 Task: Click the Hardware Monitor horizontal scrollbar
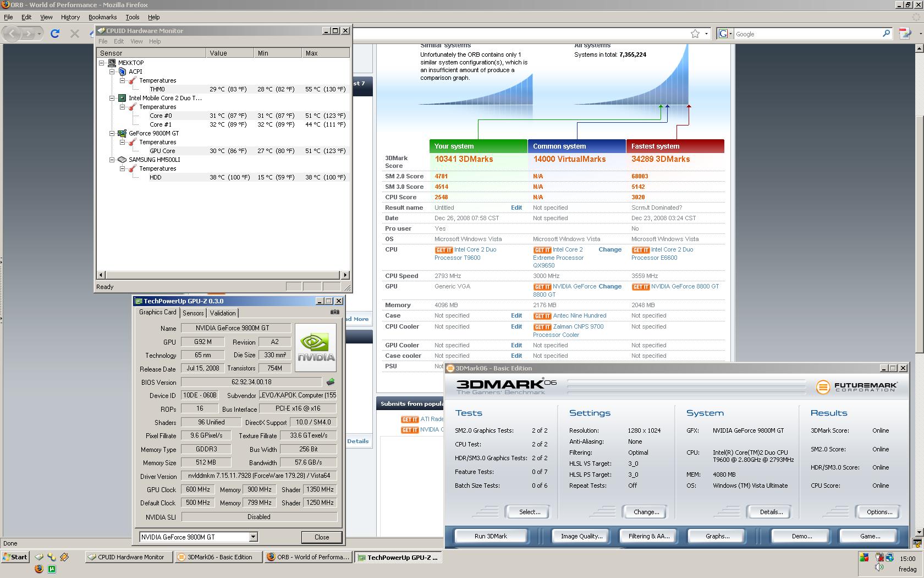[223, 275]
